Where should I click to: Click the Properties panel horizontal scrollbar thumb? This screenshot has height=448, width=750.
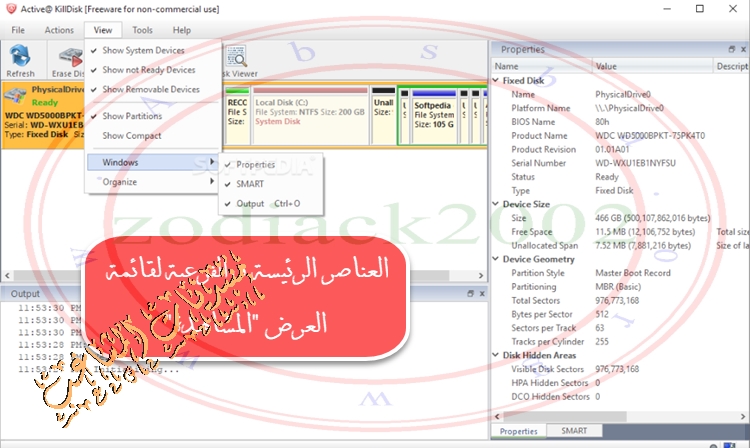coord(564,416)
